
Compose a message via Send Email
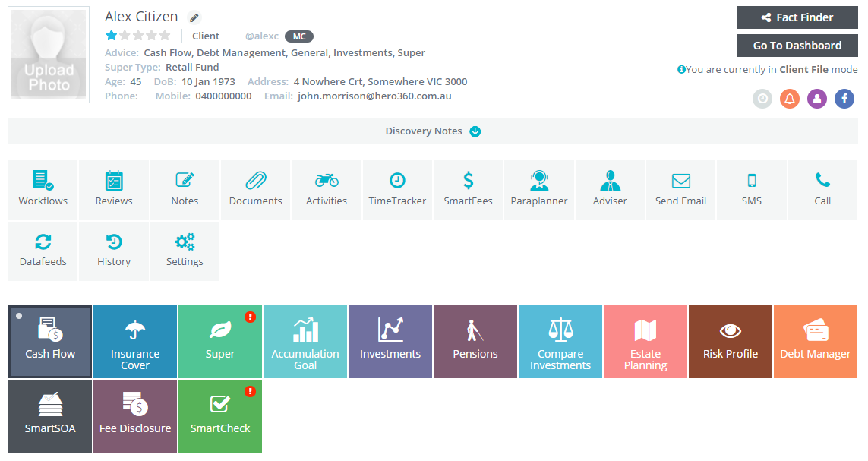tap(680, 188)
